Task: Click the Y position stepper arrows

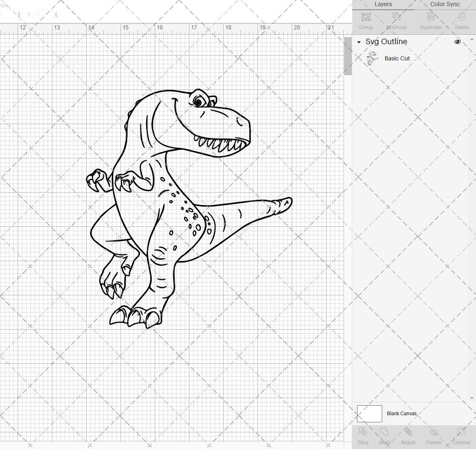Action: [x=56, y=15]
